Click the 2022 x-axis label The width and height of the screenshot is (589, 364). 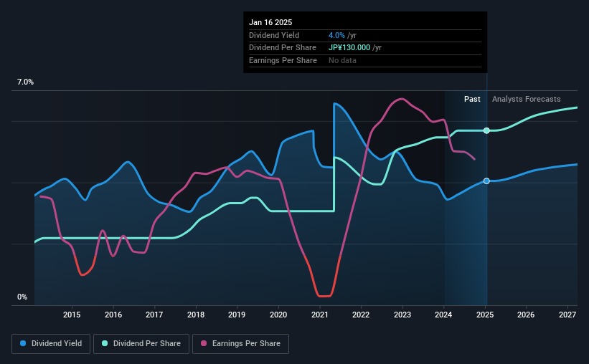[x=361, y=315]
